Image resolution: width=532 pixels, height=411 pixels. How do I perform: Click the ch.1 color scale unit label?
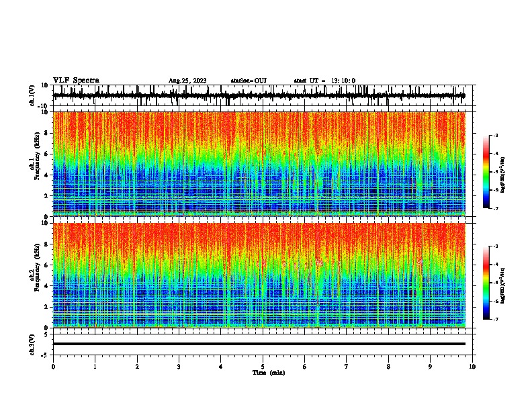[503, 175]
